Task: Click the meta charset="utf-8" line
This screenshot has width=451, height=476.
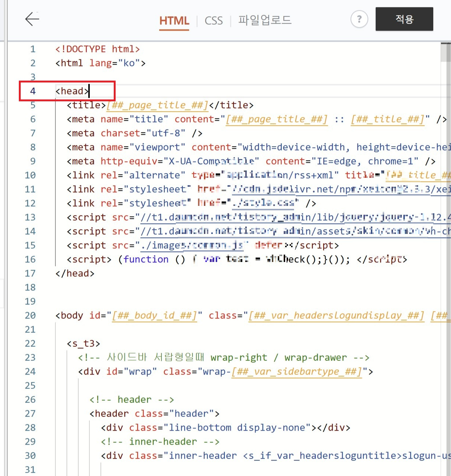Action: click(x=134, y=133)
